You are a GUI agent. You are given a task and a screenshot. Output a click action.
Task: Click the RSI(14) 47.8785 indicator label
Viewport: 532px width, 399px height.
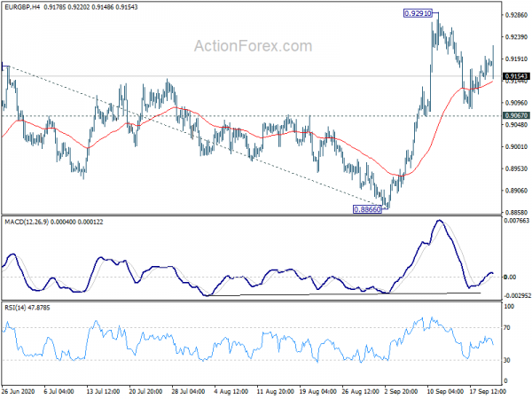[x=27, y=308]
